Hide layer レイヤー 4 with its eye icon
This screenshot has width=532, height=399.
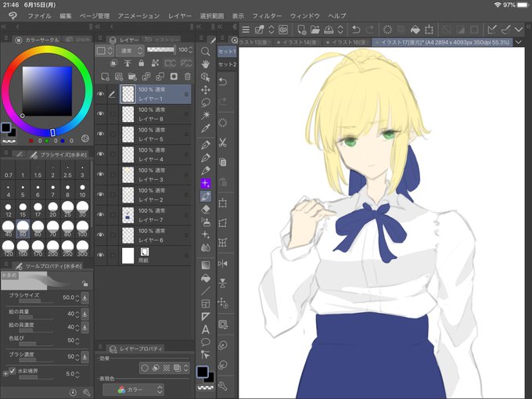(x=100, y=154)
